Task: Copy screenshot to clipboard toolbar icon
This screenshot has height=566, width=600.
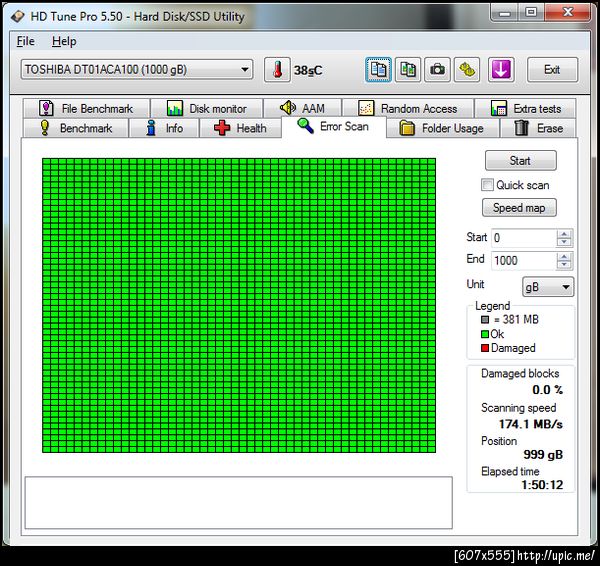Action: [408, 70]
